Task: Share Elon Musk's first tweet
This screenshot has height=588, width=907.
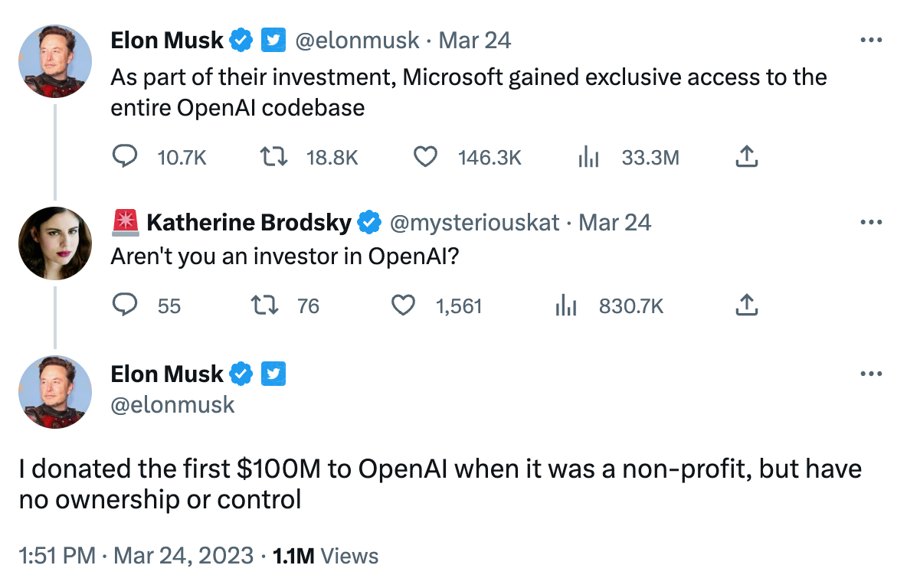Action: click(x=746, y=157)
